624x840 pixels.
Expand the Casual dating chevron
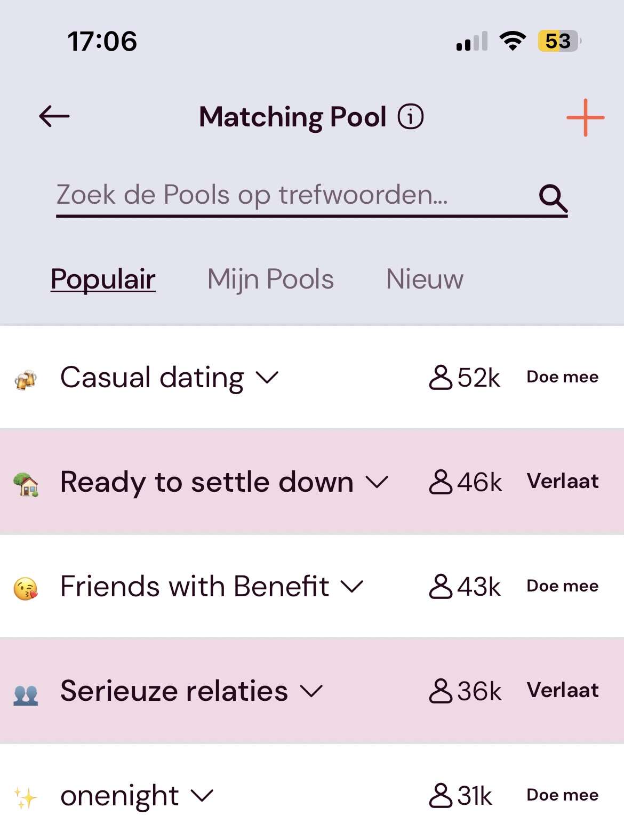tap(267, 378)
